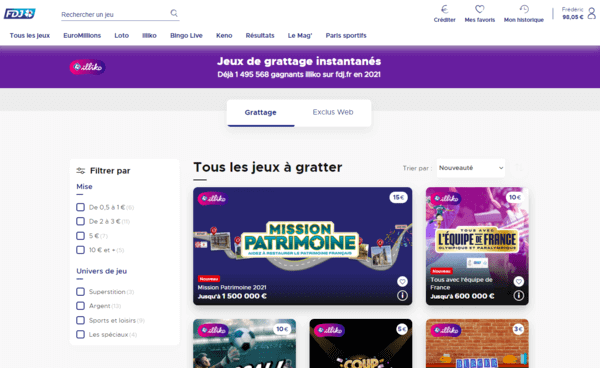Image resolution: width=600 pixels, height=368 pixels.
Task: Open the user account profile icon
Action: (592, 13)
